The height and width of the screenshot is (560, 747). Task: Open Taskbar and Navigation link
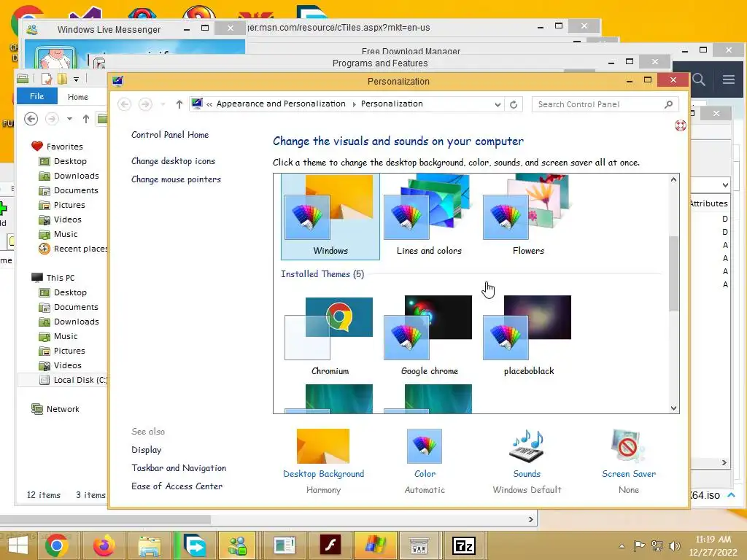pos(179,467)
